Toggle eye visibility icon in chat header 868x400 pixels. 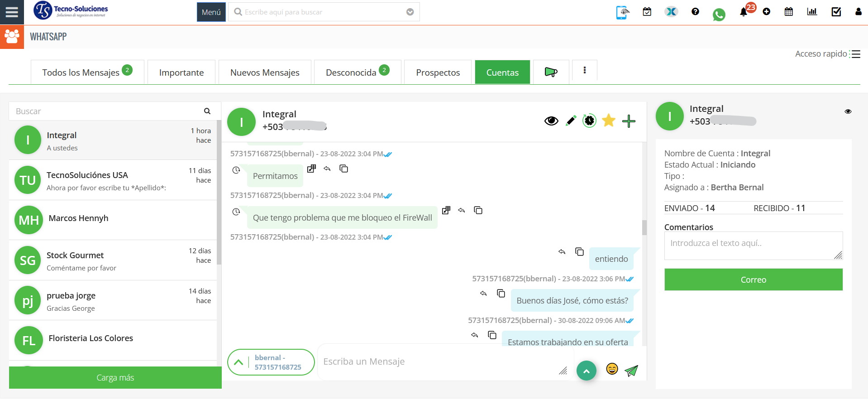click(x=551, y=121)
